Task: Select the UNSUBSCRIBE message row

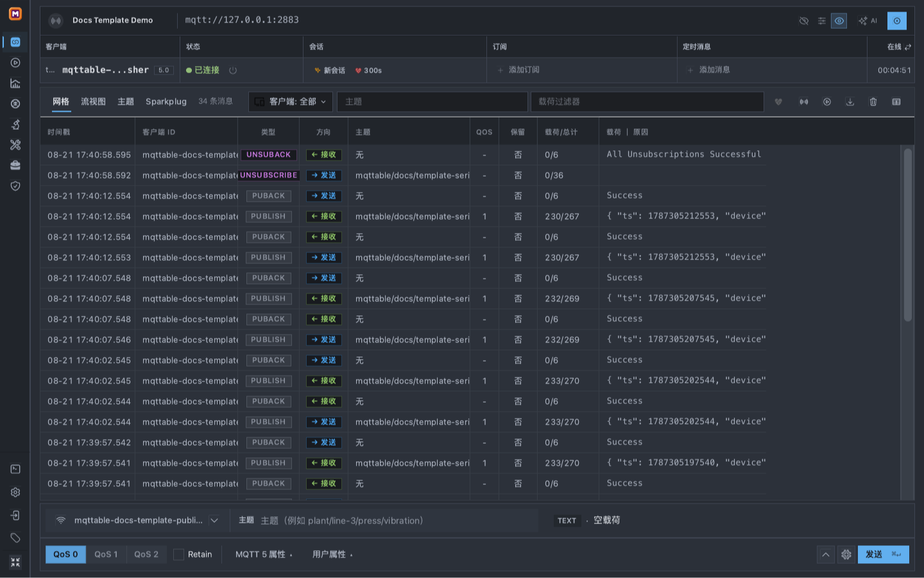Action: (472, 175)
